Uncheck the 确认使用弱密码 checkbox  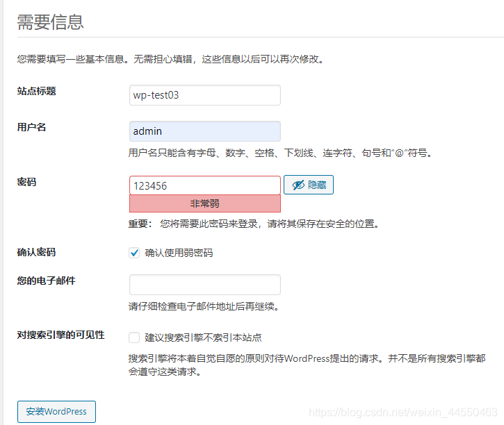(134, 253)
